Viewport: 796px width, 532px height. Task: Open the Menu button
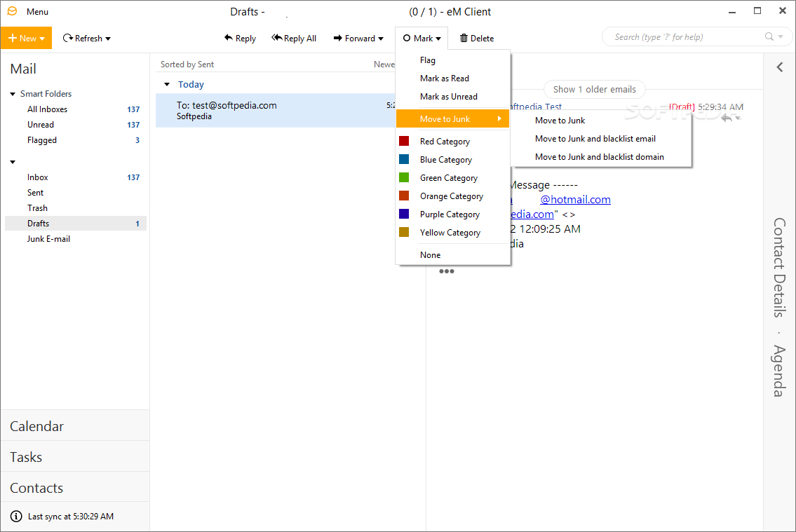tap(38, 12)
